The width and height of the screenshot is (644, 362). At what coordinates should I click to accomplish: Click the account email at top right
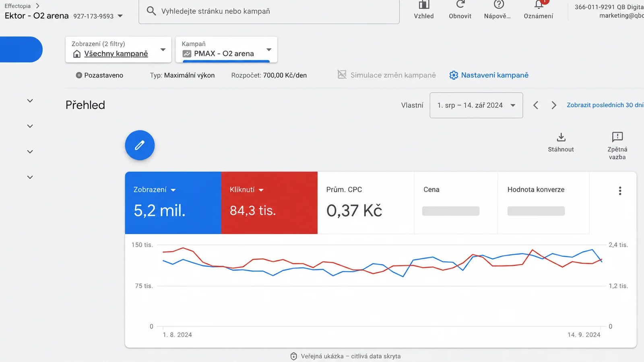pyautogui.click(x=621, y=16)
